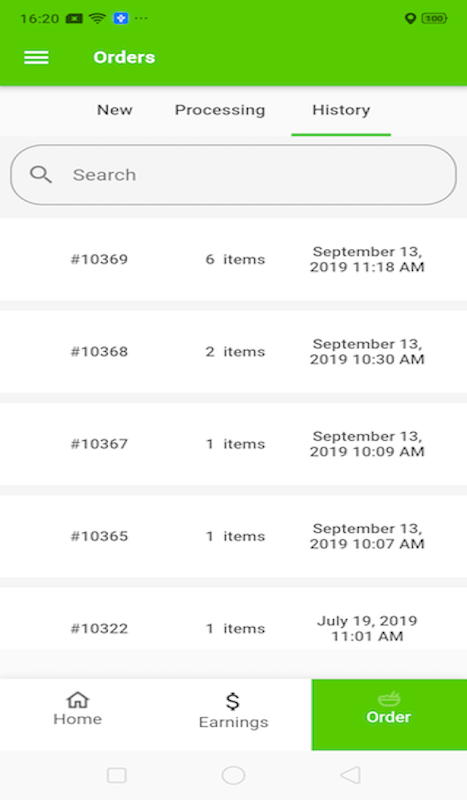Tap the recent apps square button
The height and width of the screenshot is (800, 467).
tap(117, 775)
